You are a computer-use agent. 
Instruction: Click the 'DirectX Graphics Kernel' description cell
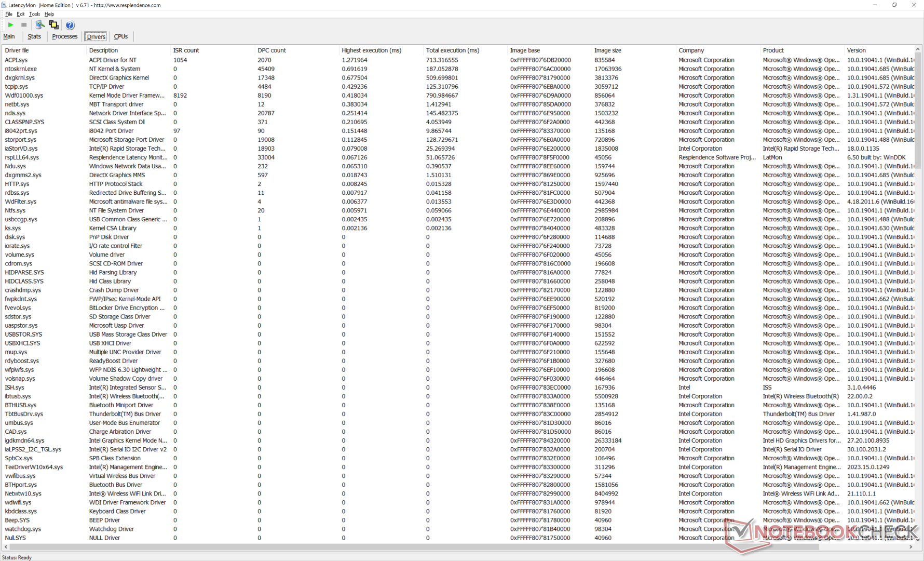(119, 78)
